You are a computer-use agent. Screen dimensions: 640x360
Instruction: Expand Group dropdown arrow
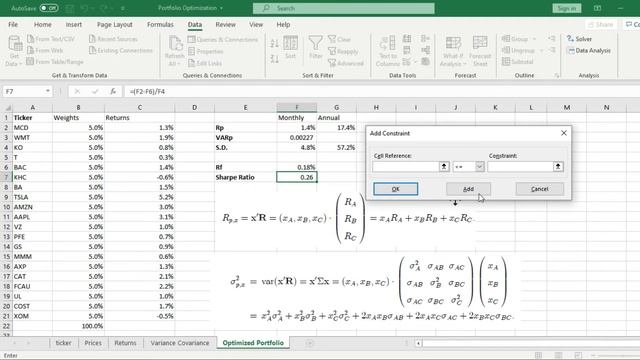tap(534, 39)
